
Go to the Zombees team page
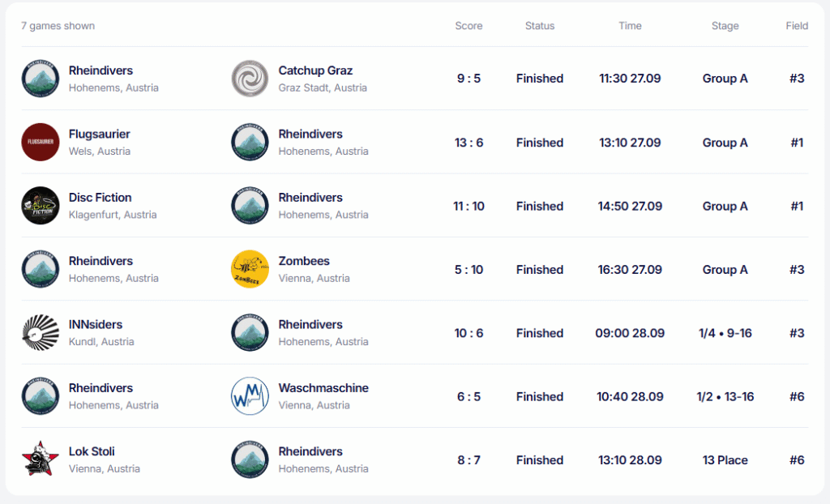[304, 261]
